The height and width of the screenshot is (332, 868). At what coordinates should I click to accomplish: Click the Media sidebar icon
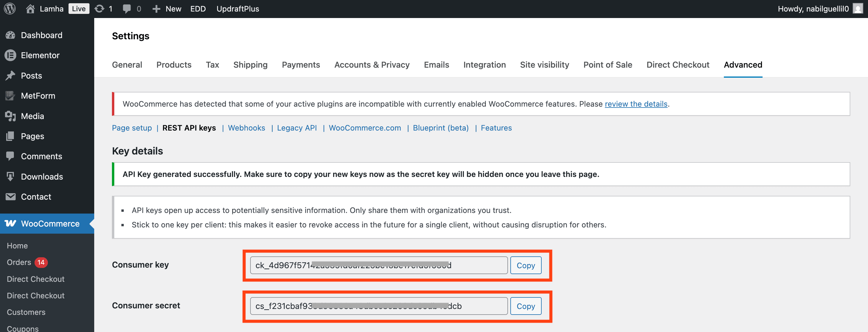(10, 116)
